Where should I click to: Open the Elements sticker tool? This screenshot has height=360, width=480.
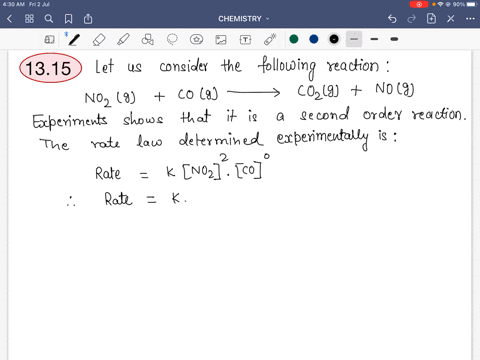(196, 39)
